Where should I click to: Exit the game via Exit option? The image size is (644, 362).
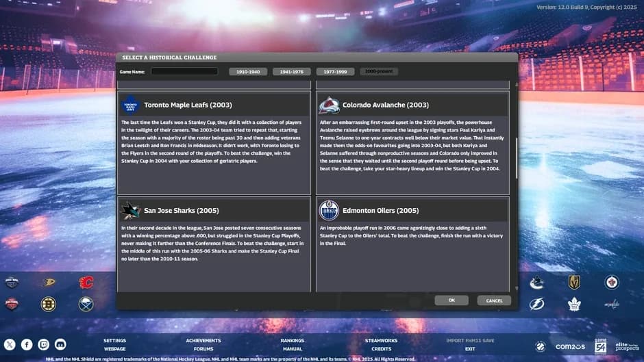tap(470, 349)
